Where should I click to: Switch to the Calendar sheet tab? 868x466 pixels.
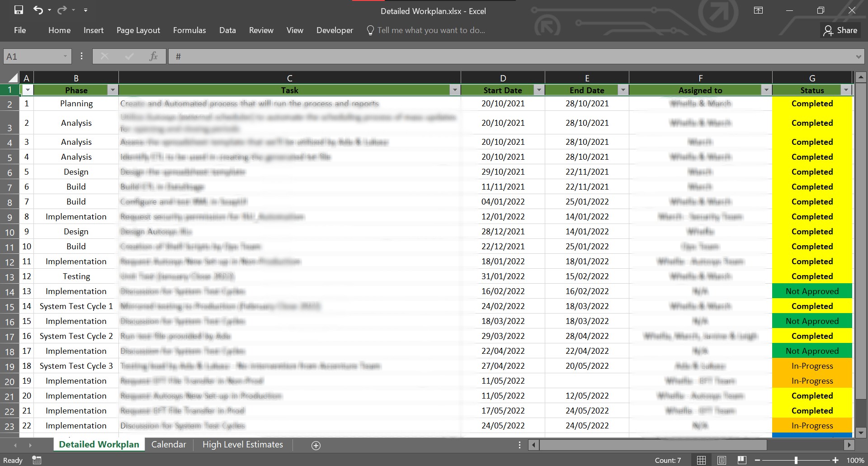point(169,445)
